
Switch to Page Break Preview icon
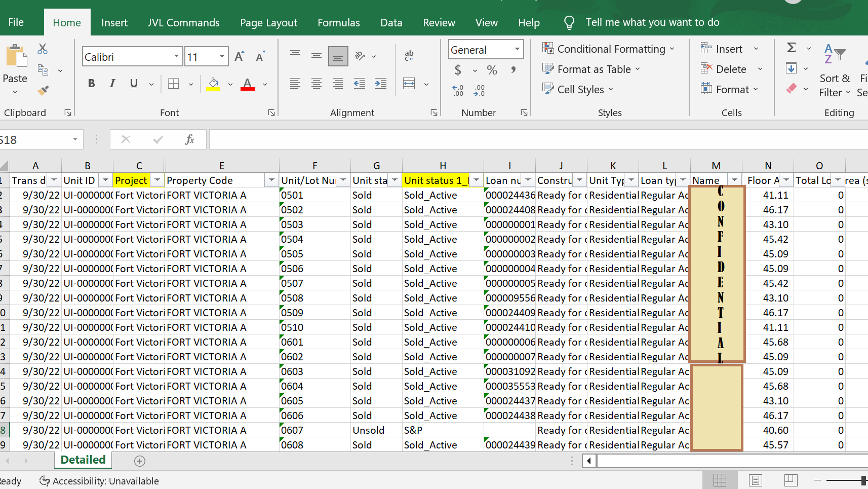pos(791,480)
